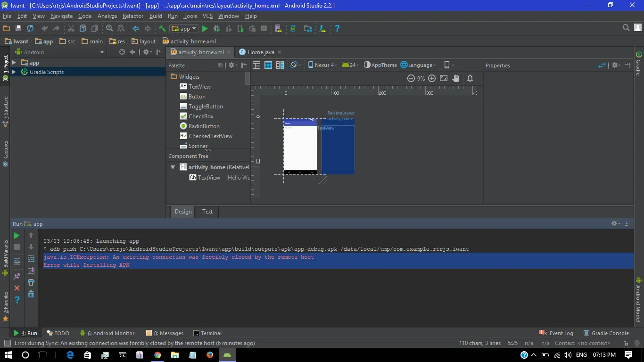Toggle soft-wrap in the Run console
644x362 pixels.
coord(31,259)
